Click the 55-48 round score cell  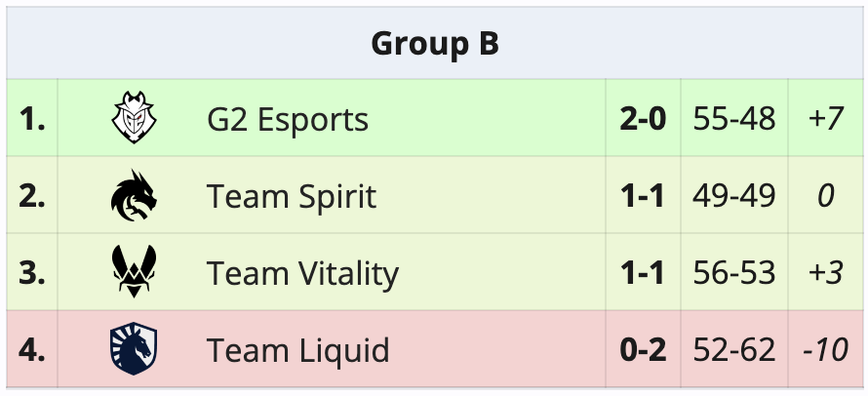[734, 119]
